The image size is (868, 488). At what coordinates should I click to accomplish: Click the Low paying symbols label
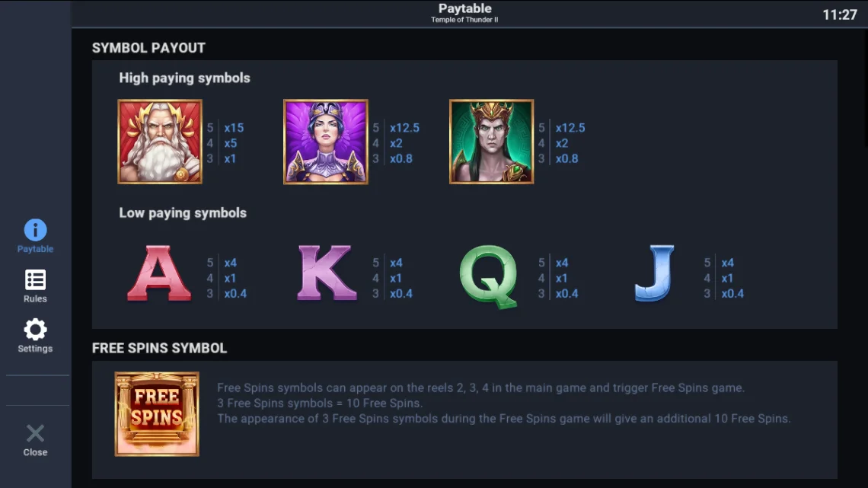[x=183, y=213]
